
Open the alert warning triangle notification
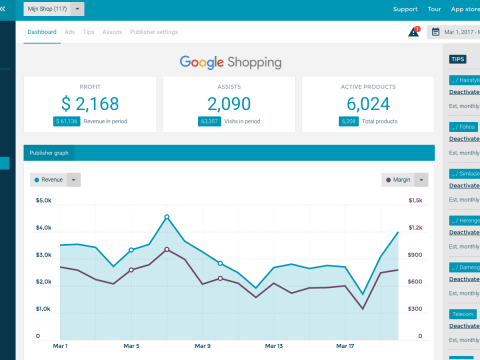[x=414, y=32]
